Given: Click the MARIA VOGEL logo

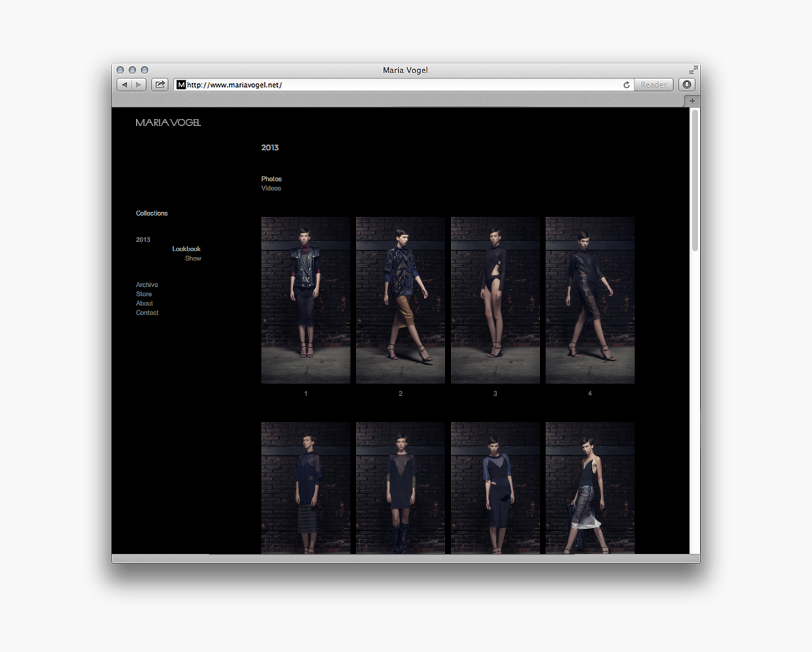Looking at the screenshot, I should [168, 122].
